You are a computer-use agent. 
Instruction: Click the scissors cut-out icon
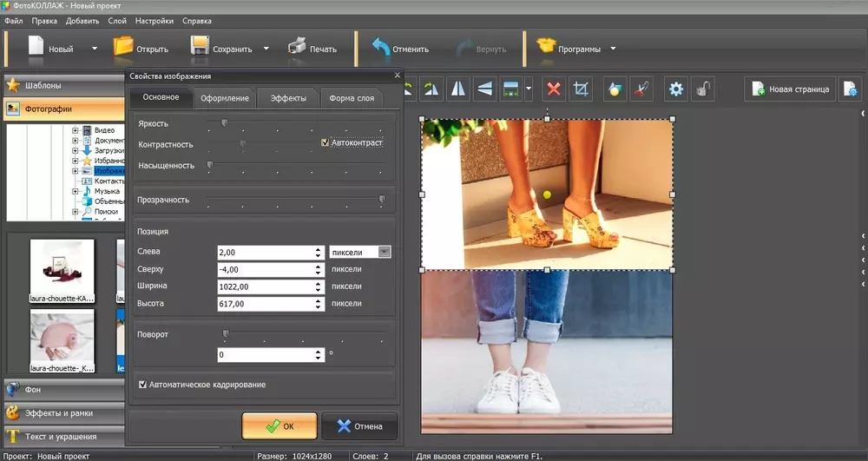coord(641,89)
